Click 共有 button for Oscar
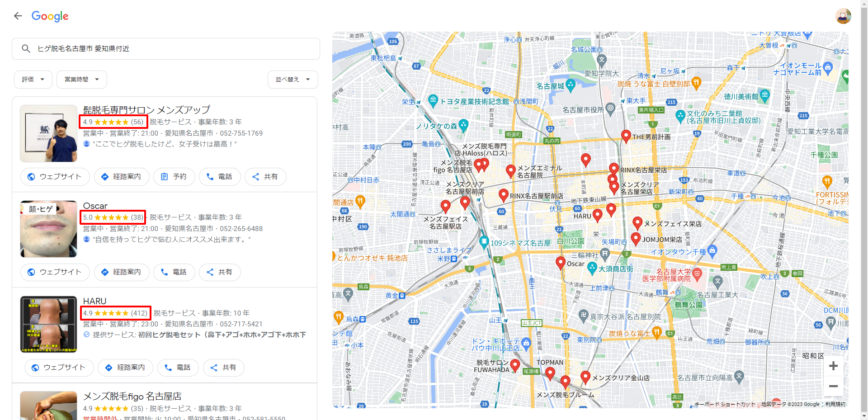Image resolution: width=868 pixels, height=420 pixels. (220, 272)
